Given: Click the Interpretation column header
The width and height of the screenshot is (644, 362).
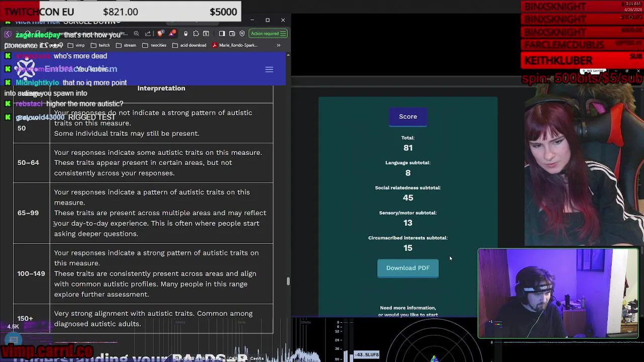Looking at the screenshot, I should click(x=162, y=88).
